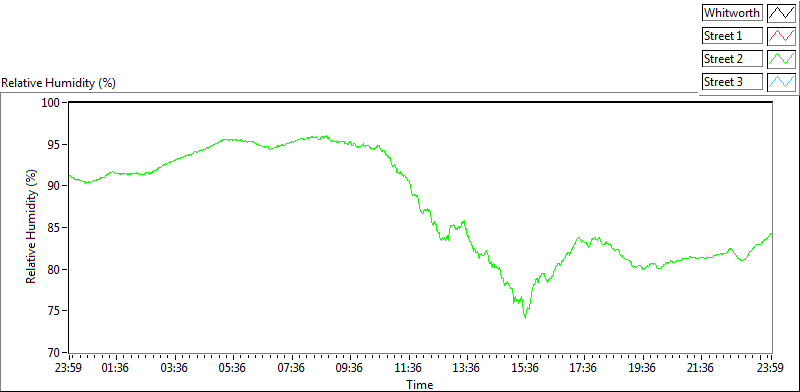Click the 05:36 time label
Image resolution: width=800 pixels, height=392 pixels.
click(234, 368)
